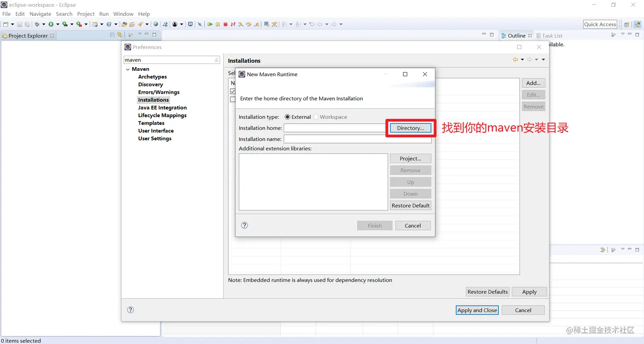The width and height of the screenshot is (644, 344).
Task: Click the New wizard toolbar icon
Action: pos(6,24)
